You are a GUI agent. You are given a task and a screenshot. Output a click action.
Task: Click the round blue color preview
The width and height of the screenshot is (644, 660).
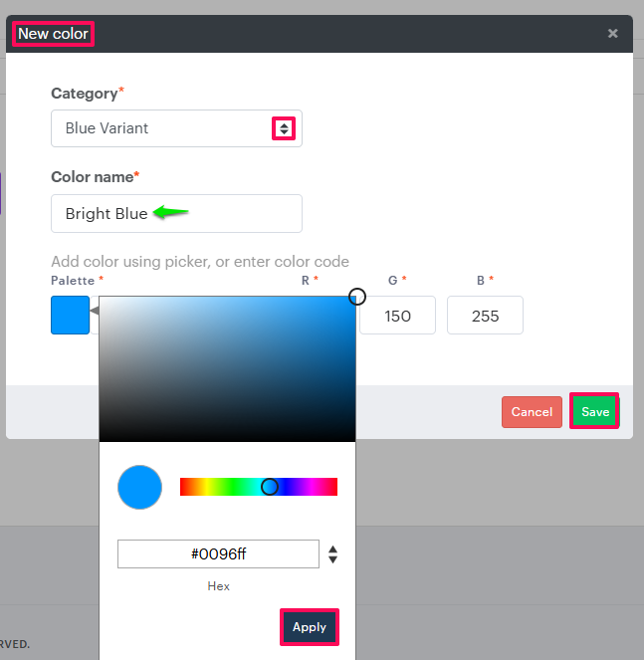[x=139, y=488]
